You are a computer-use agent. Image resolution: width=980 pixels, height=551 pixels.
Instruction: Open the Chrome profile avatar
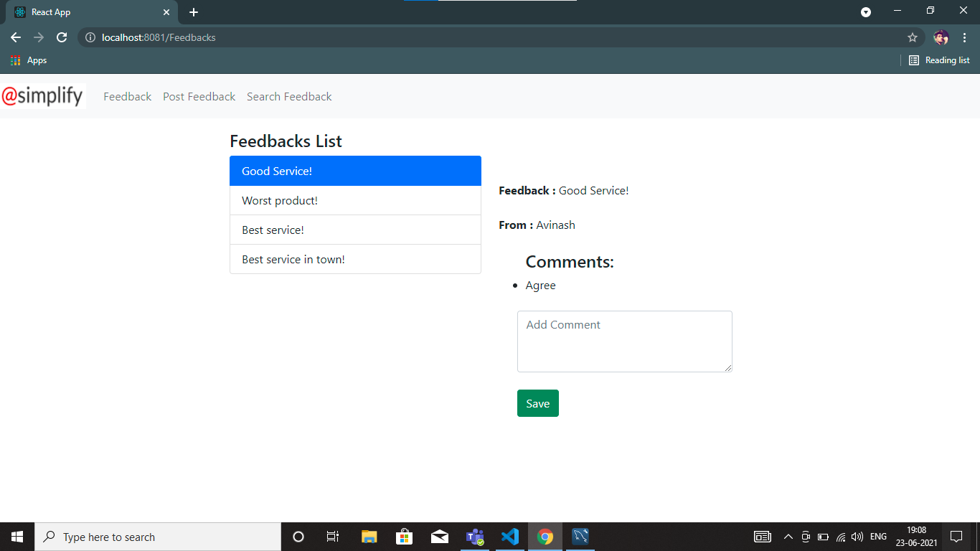click(x=941, y=37)
